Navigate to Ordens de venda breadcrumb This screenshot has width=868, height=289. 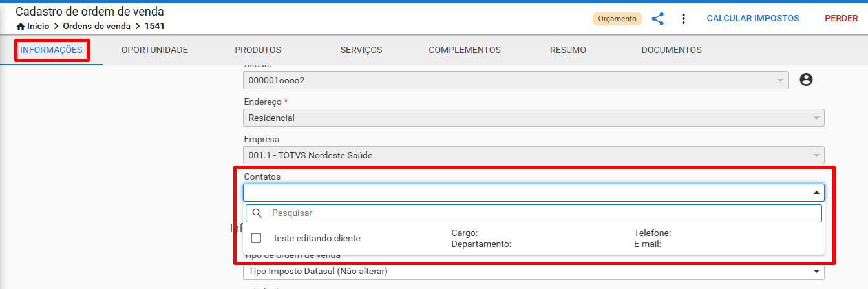tap(96, 27)
